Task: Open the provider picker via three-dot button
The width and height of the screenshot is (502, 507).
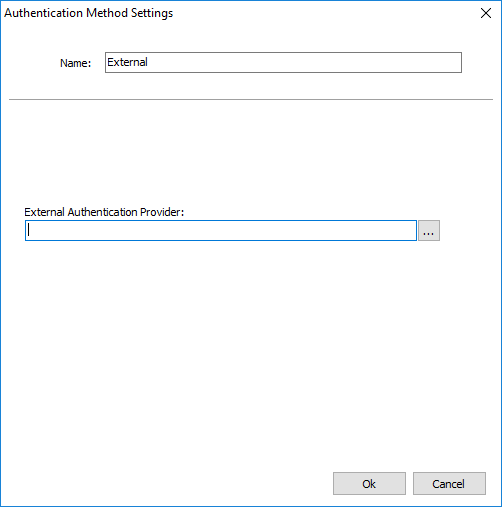Action: tap(429, 230)
